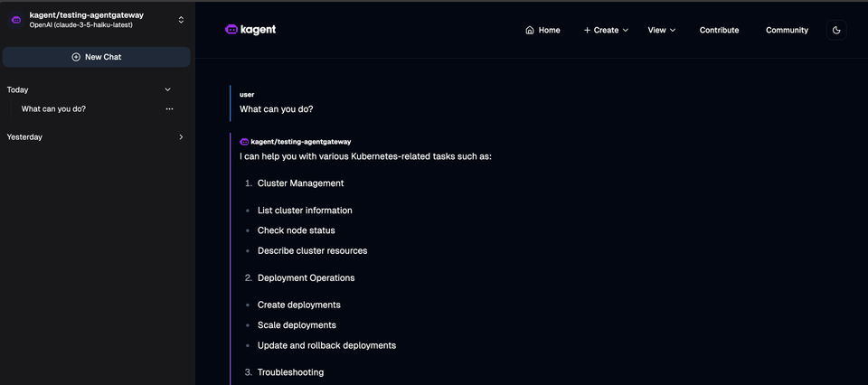Expand the Yesterday chat group
This screenshot has height=385, width=868.
pyautogui.click(x=181, y=137)
